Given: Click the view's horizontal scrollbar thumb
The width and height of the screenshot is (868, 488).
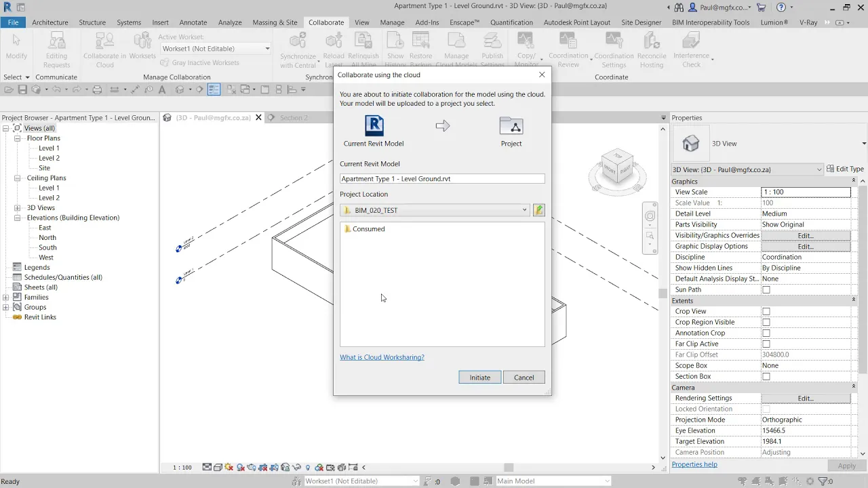Looking at the screenshot, I should coord(509,468).
